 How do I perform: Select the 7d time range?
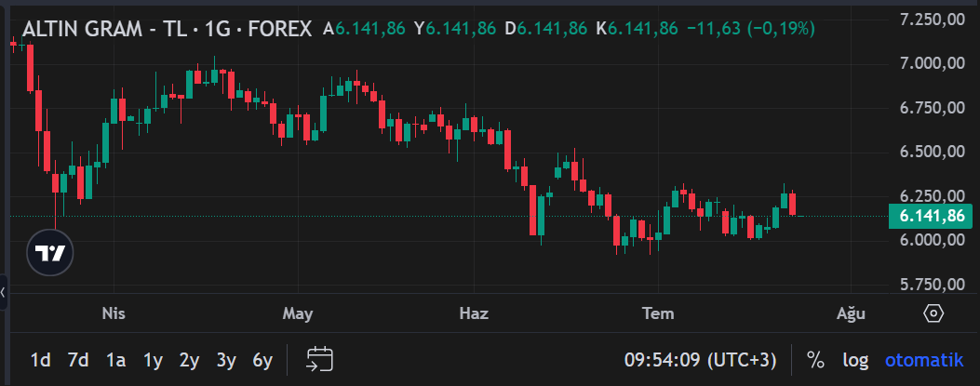(78, 360)
